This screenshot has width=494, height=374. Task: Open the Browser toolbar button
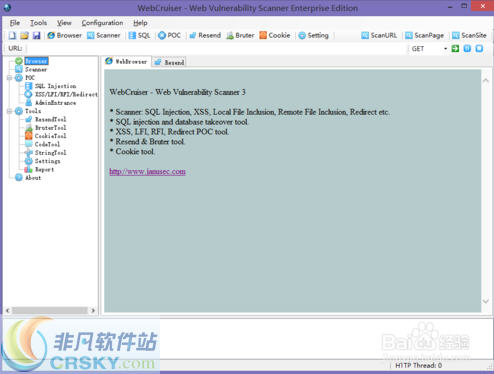64,35
